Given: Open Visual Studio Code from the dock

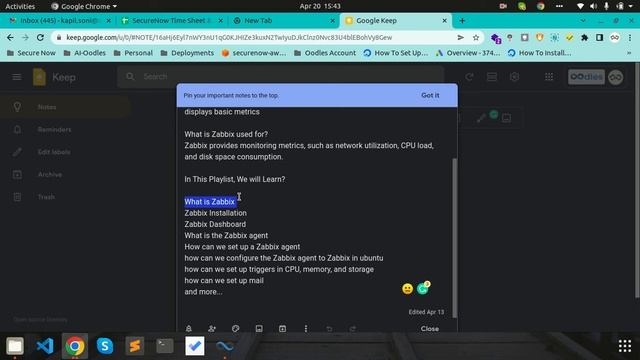Looking at the screenshot, I should [x=45, y=346].
